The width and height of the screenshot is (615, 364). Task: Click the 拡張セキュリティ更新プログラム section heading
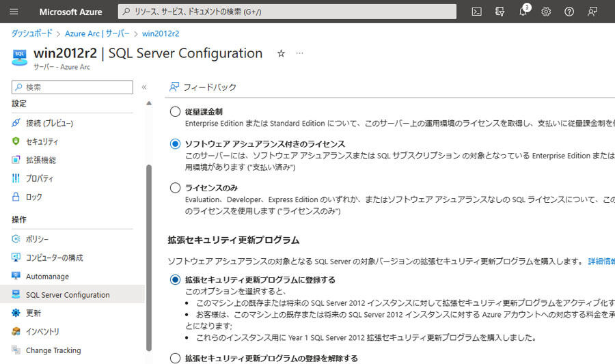[x=234, y=240]
